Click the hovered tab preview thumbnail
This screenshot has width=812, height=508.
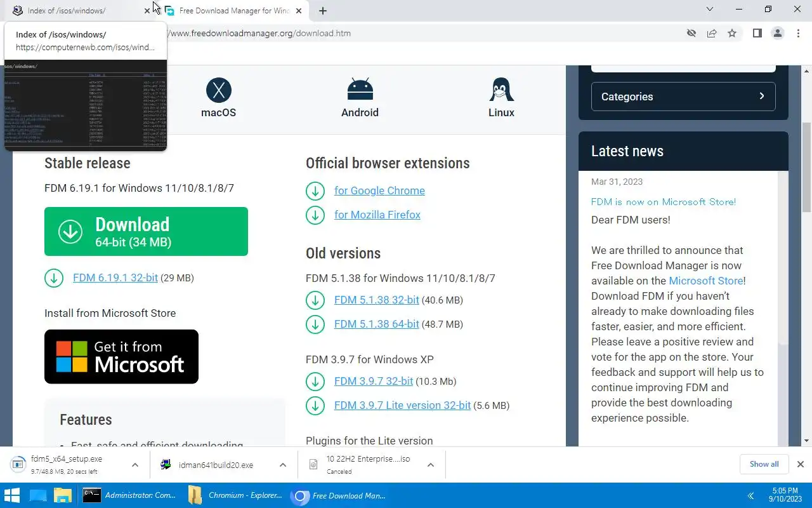pos(85,105)
